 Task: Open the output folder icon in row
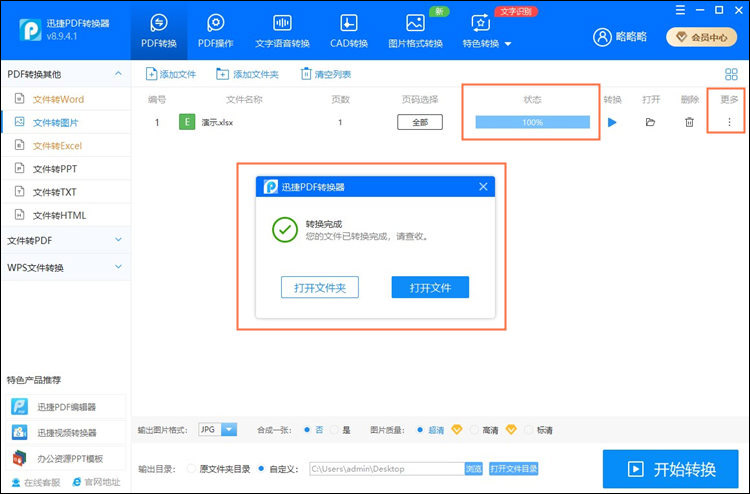pos(650,122)
